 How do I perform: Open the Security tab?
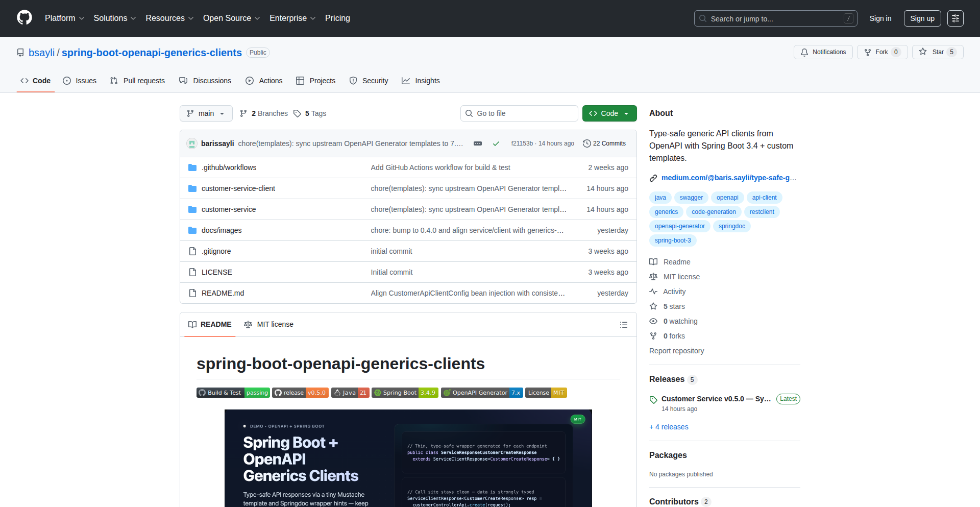click(x=369, y=81)
